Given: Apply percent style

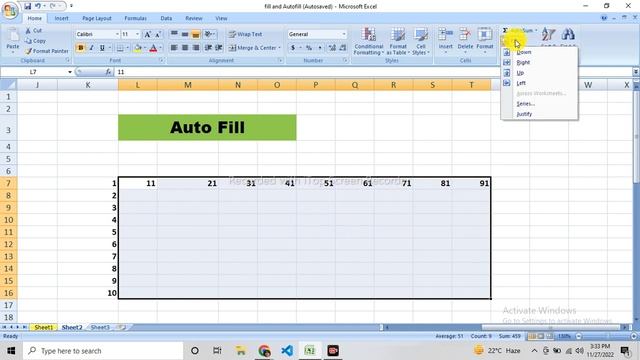Looking at the screenshot, I should click(309, 48).
